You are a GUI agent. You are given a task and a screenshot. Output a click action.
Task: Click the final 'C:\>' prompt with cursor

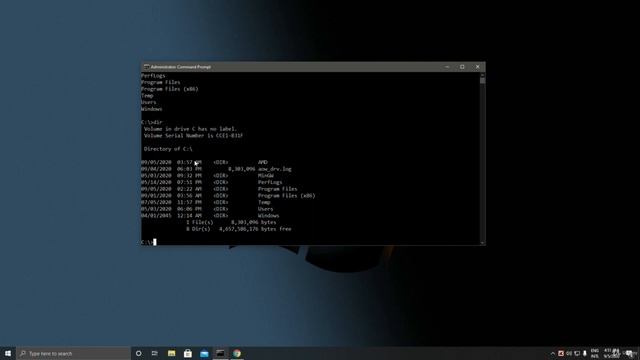149,242
